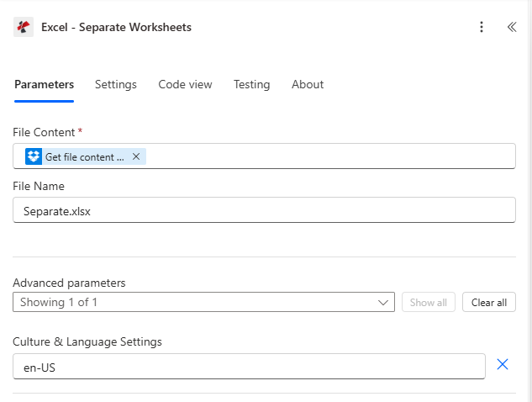
Task: Click the File Content input field
Action: tap(264, 156)
